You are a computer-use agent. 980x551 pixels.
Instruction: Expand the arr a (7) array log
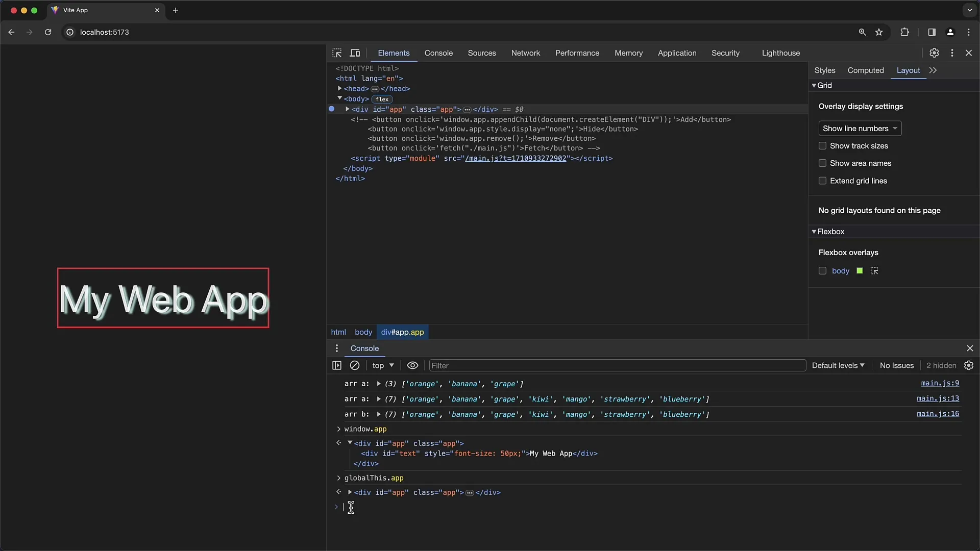point(378,399)
